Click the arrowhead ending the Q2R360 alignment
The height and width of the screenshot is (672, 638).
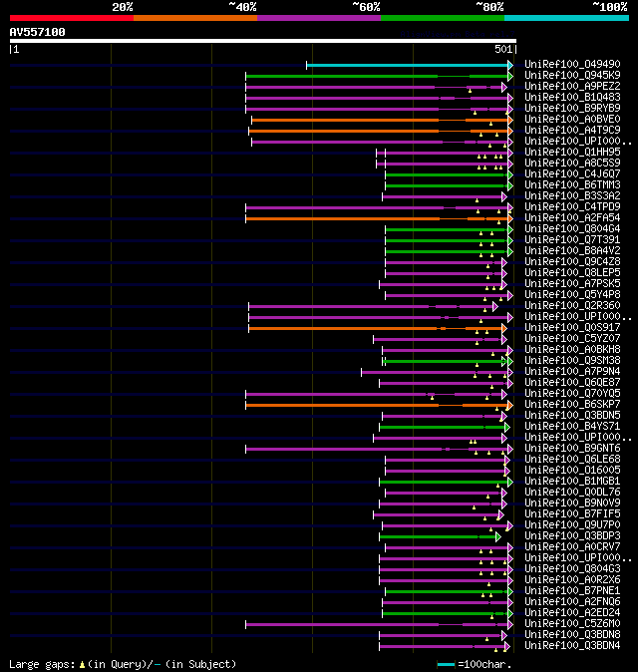pyautogui.click(x=495, y=307)
